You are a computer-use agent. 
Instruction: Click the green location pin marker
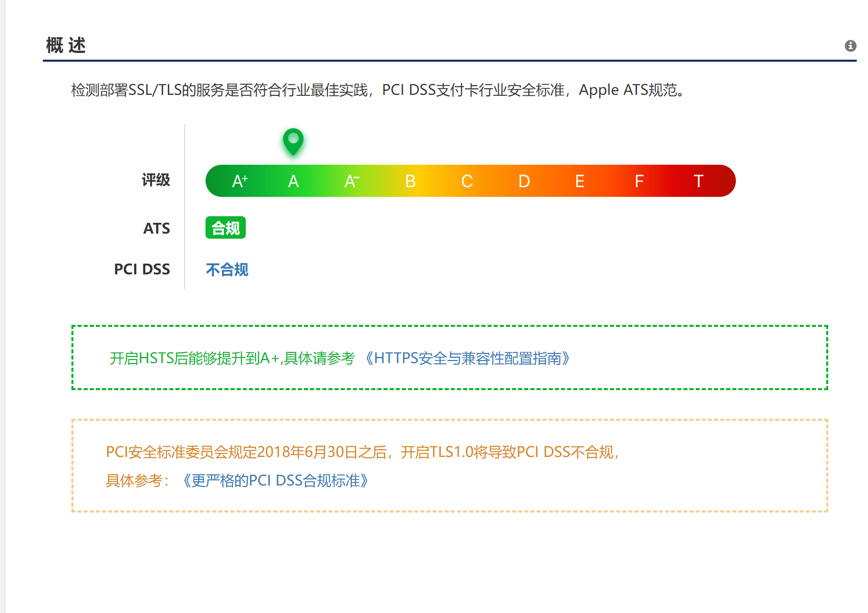coord(293,141)
